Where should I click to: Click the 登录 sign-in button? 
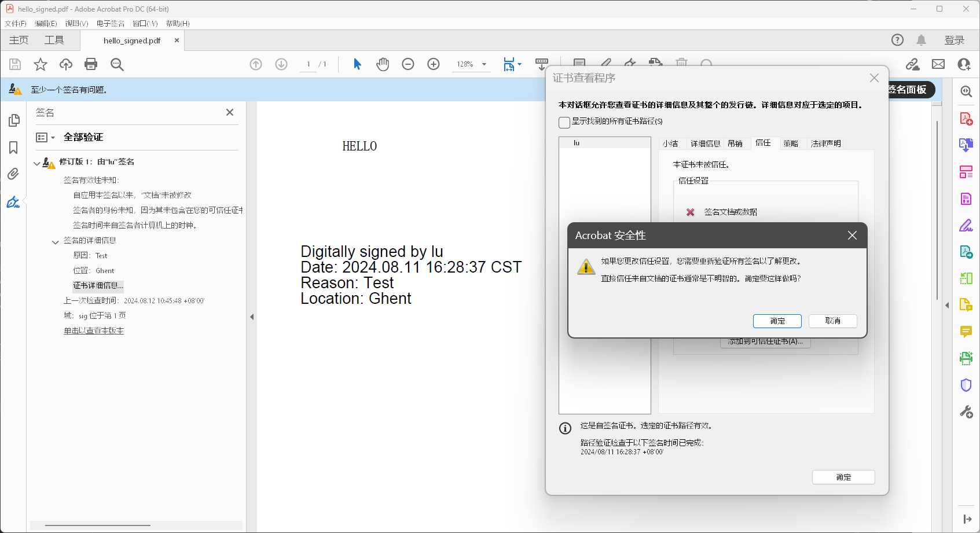point(955,40)
